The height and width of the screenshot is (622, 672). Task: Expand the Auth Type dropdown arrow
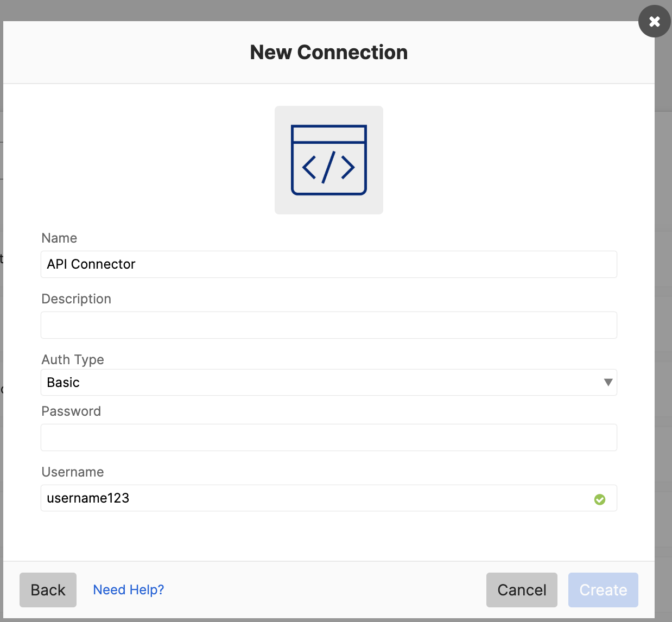[x=608, y=383]
